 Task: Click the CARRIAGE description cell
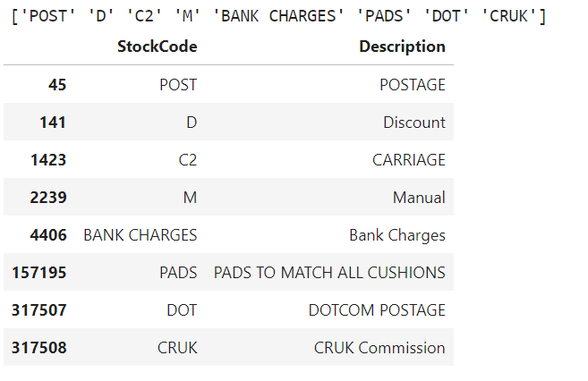pyautogui.click(x=409, y=160)
